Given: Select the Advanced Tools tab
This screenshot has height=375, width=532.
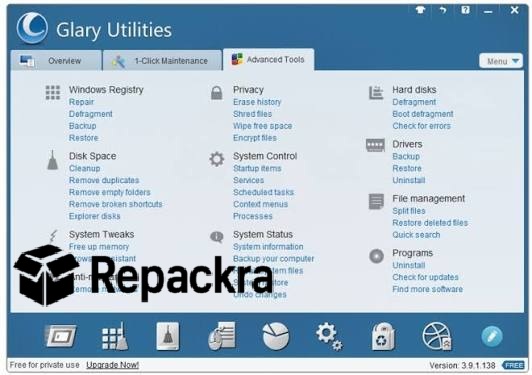Looking at the screenshot, I should click(268, 59).
